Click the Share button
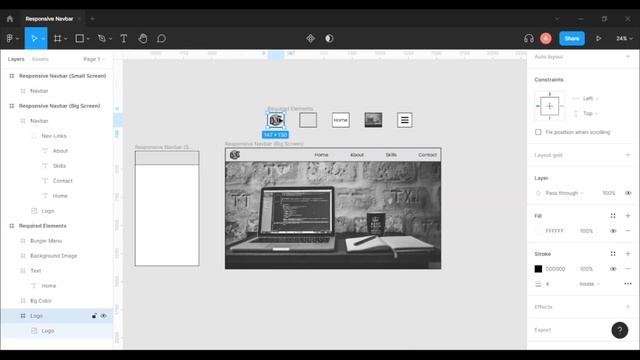 pos(572,38)
